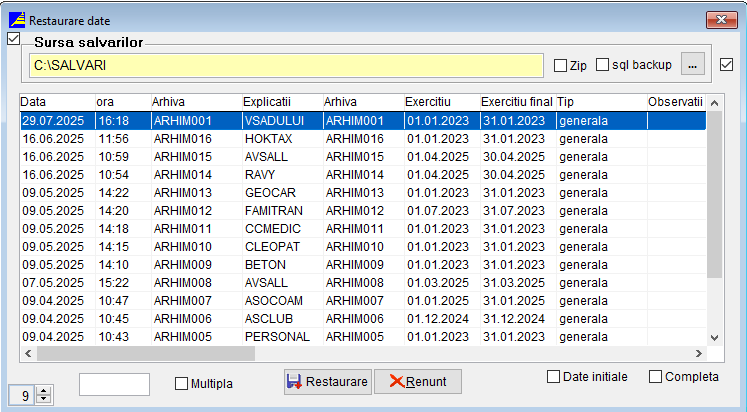Open the browse folder '...' button
The height and width of the screenshot is (412, 747).
click(693, 64)
